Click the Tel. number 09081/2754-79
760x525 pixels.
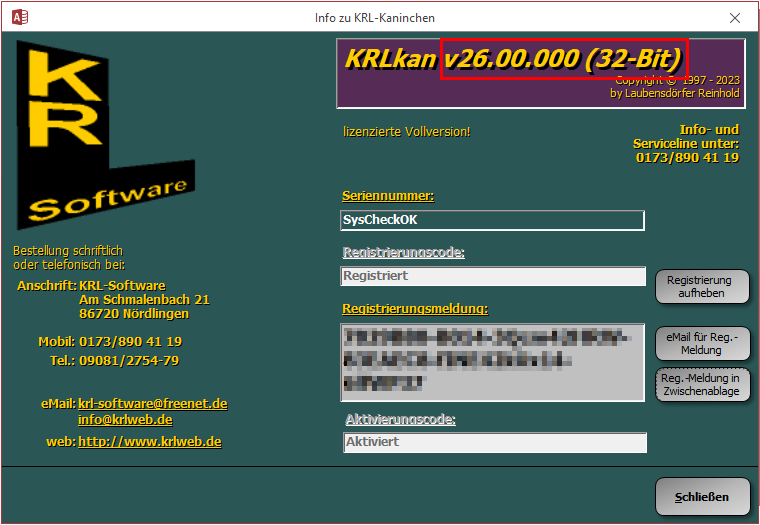129,361
